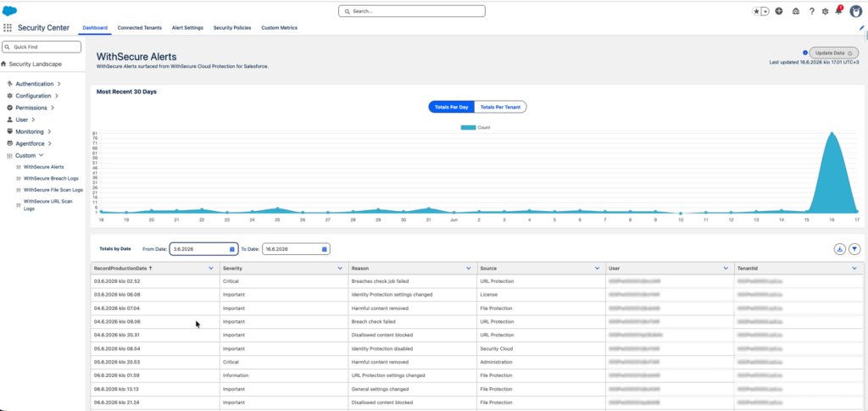Click the notifications bell icon
This screenshot has height=411, width=868.
[x=838, y=11]
